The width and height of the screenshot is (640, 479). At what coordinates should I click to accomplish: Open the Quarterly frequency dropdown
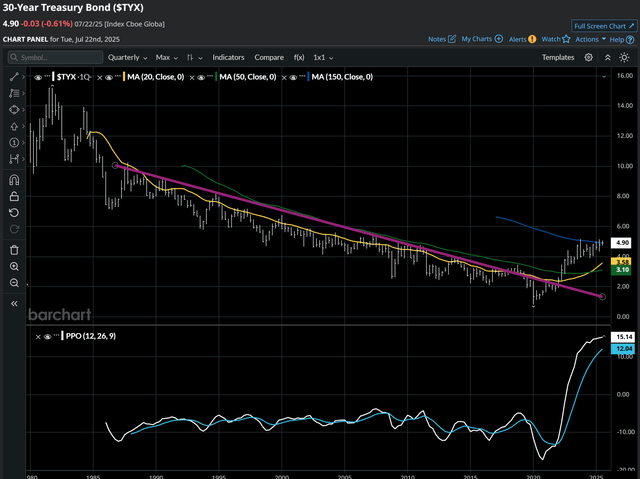coord(127,58)
